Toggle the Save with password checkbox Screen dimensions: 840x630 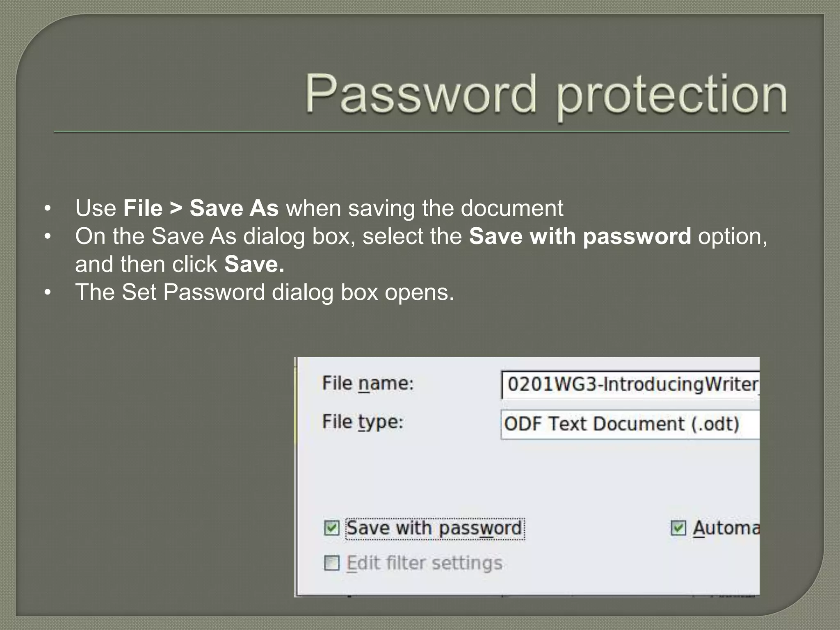[331, 528]
